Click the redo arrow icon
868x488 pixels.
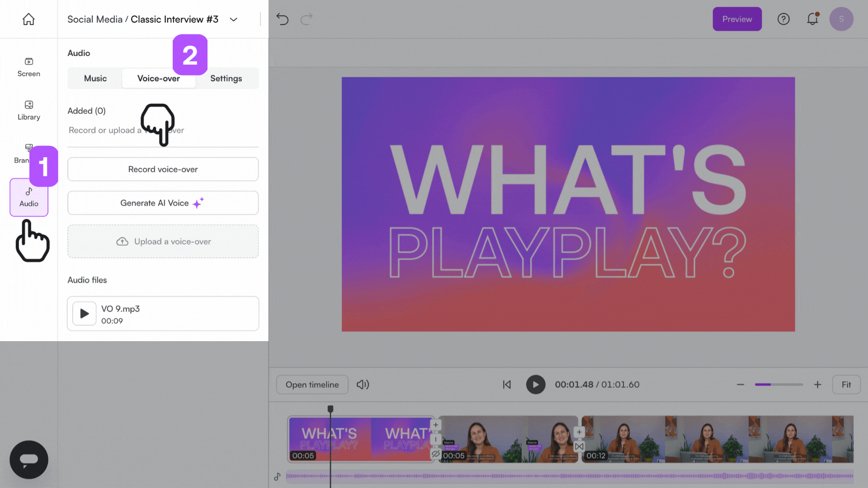tap(307, 19)
